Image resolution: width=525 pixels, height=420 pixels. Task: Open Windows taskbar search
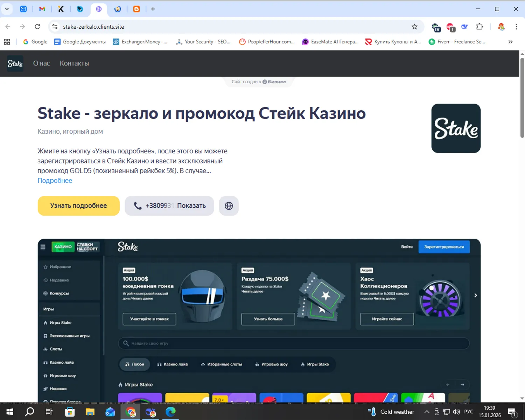tap(30, 412)
